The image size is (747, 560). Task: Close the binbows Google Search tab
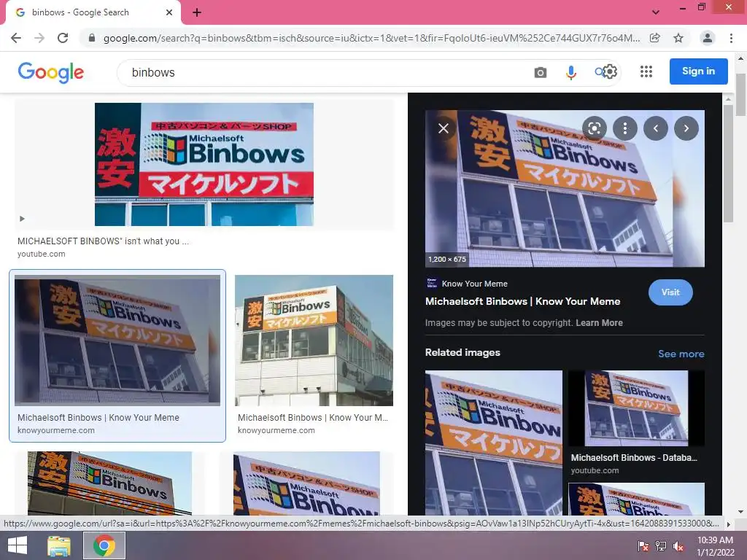(169, 12)
